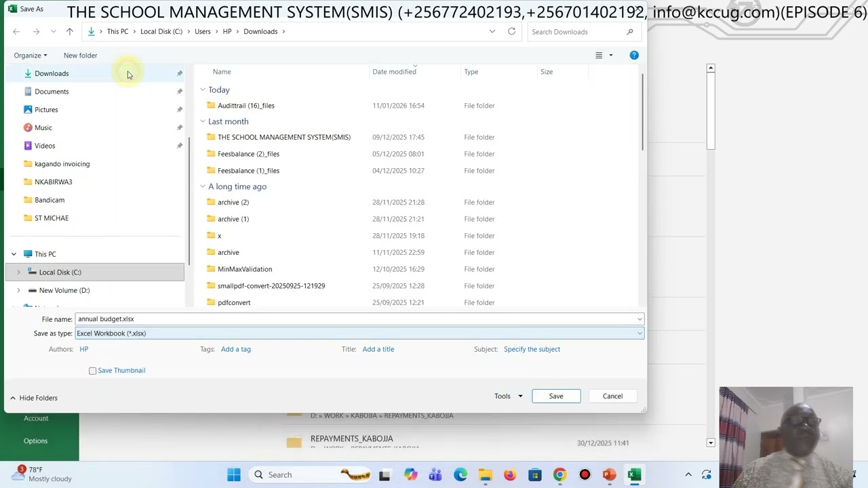Click the file list vertical scrollbar
Viewport: 868px width, 488px height.
point(642,112)
